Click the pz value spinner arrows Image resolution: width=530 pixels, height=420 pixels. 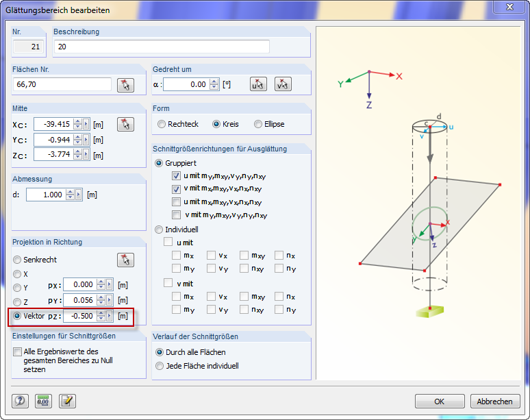[x=101, y=316]
